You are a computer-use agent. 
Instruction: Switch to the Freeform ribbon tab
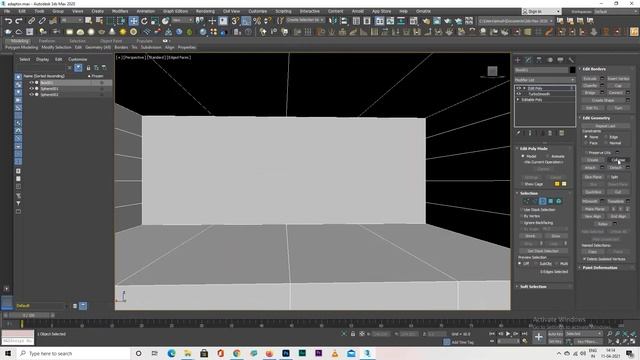pyautogui.click(x=47, y=41)
